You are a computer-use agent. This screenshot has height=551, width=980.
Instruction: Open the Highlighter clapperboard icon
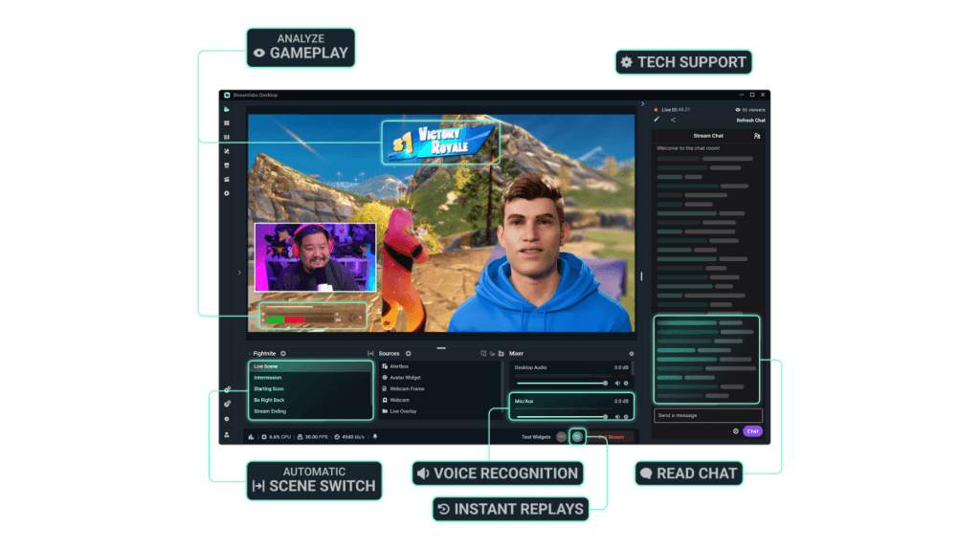point(226,179)
